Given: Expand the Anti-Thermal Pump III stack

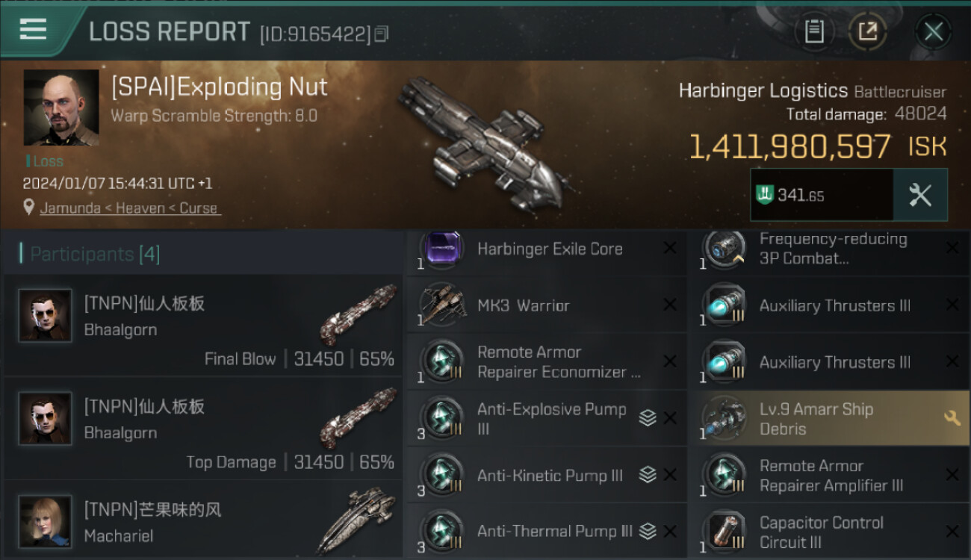Looking at the screenshot, I should (x=648, y=532).
